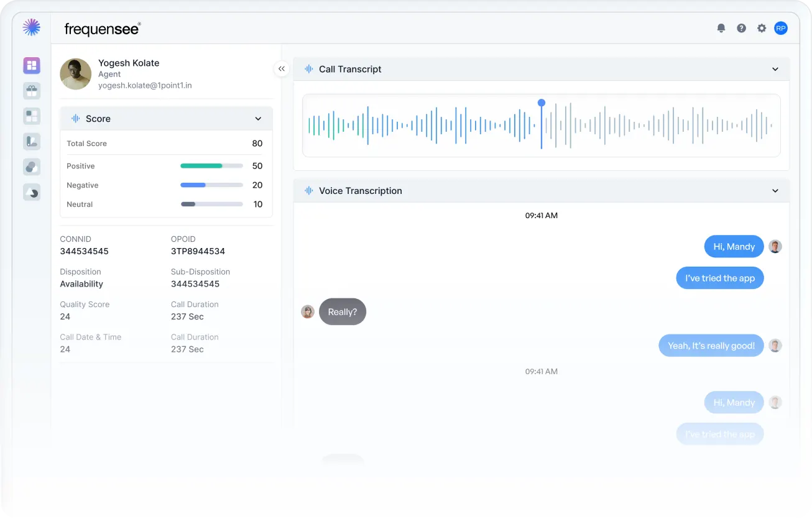Screen dimensions: 812x519
Task: Open the purple dashboard icon in sidebar
Action: click(32, 65)
